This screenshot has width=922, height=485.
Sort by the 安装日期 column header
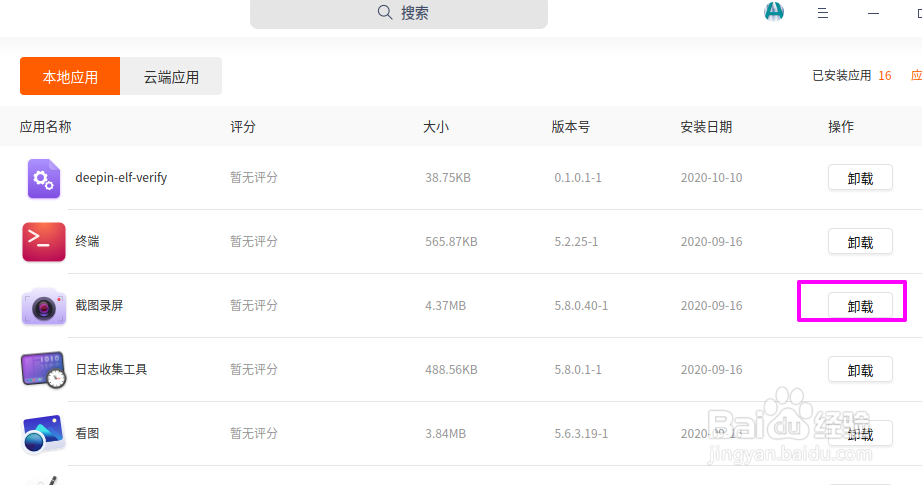(706, 127)
